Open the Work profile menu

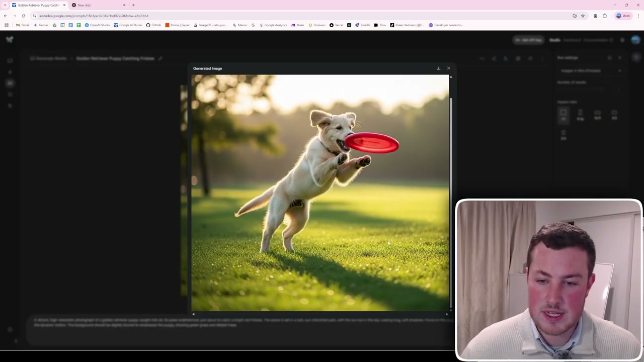(623, 16)
